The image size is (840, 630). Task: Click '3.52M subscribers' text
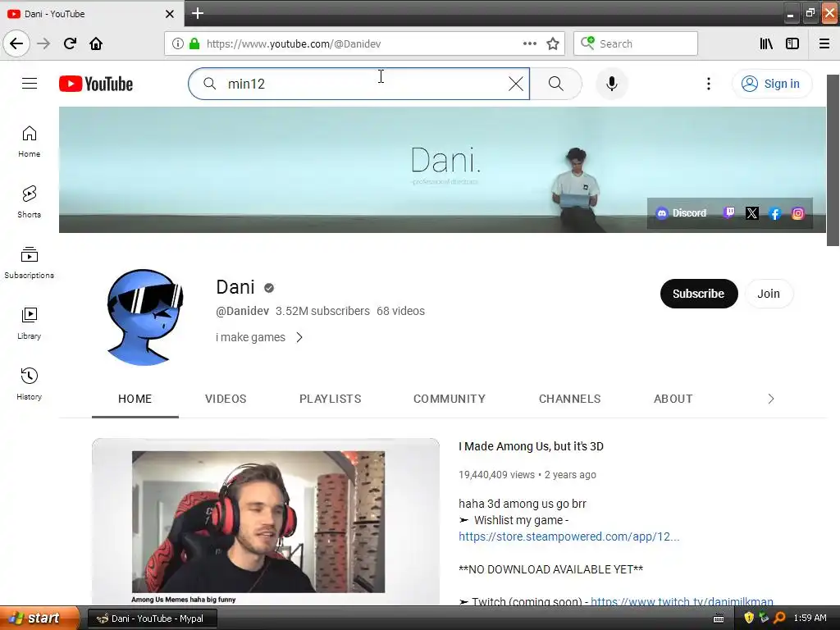(322, 311)
